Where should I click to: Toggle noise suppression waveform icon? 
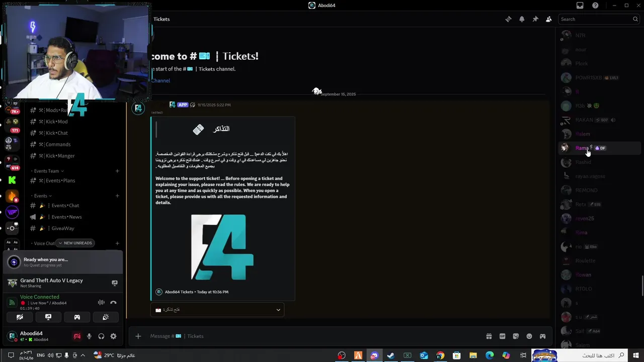[101, 302]
